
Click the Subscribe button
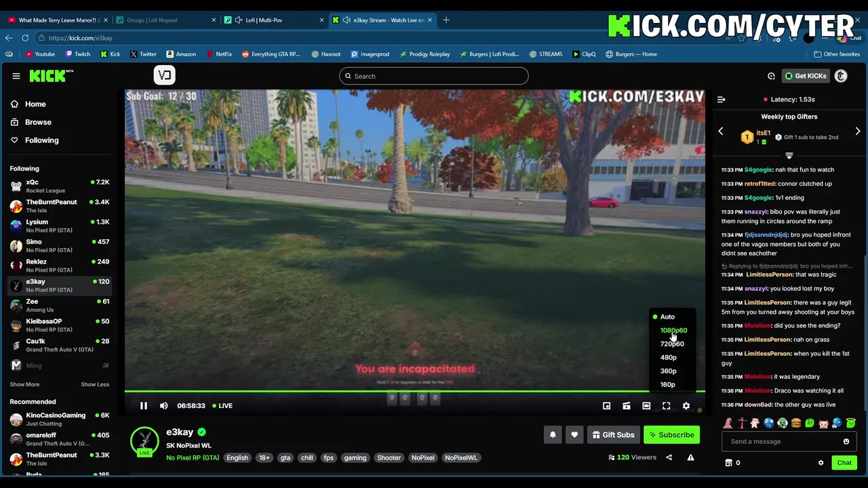pos(671,434)
